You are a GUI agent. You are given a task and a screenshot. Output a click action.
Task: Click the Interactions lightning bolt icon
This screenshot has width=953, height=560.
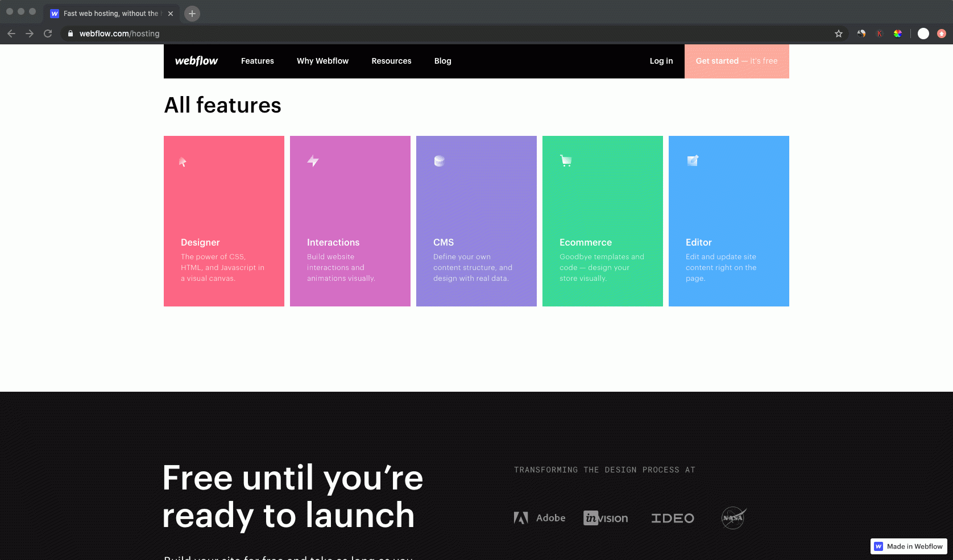pos(313,161)
